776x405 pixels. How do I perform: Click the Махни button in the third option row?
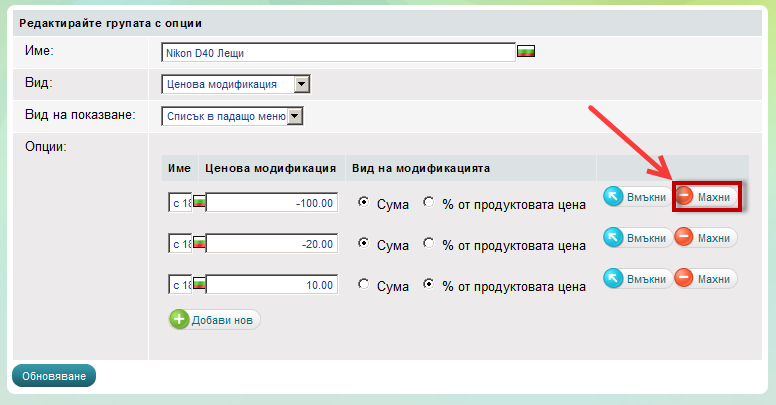(x=706, y=278)
